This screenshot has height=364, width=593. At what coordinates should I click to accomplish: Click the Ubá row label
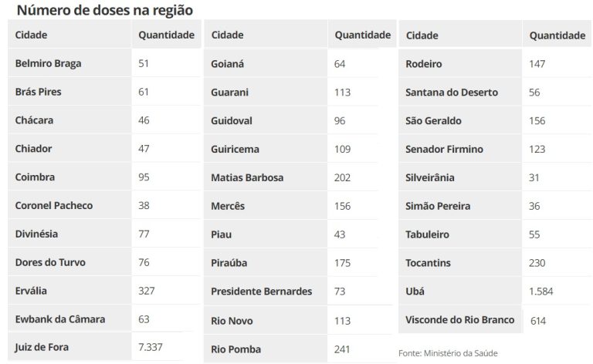point(415,292)
